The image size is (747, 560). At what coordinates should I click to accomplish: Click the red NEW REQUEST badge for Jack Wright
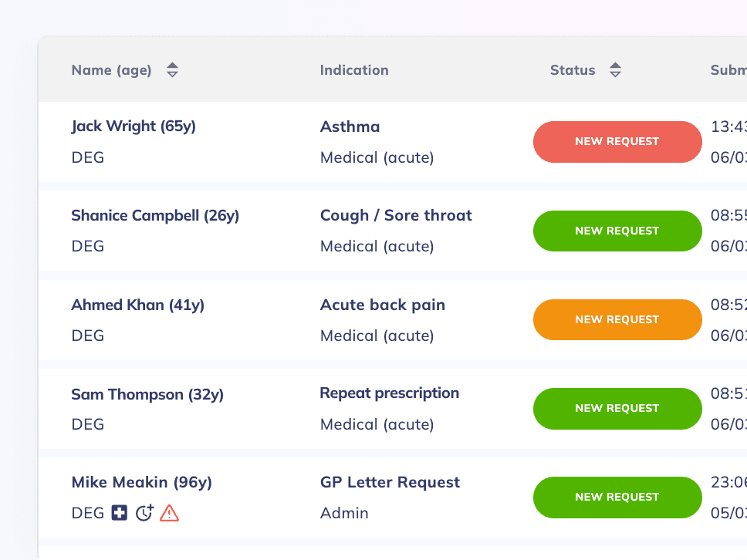[x=617, y=142]
